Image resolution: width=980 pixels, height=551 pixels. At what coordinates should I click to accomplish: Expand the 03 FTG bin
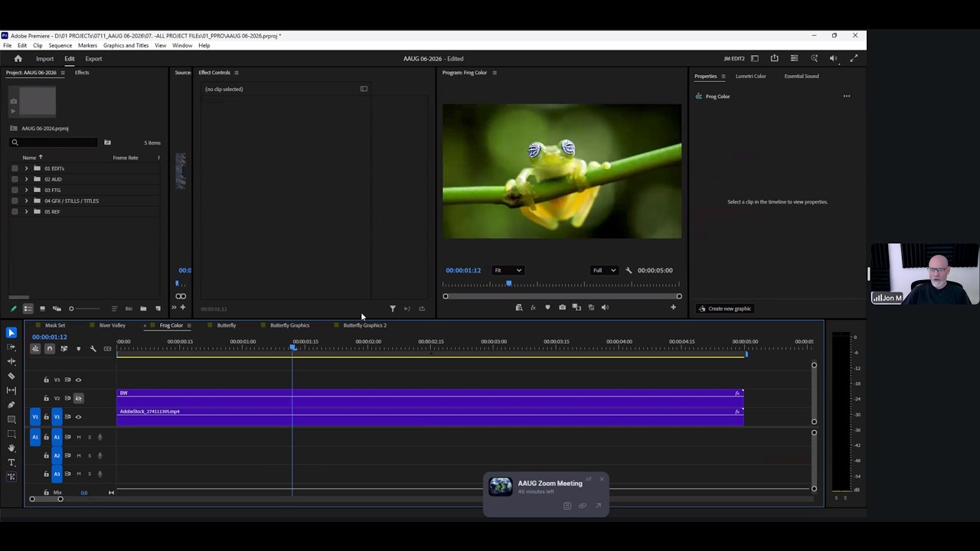click(27, 190)
